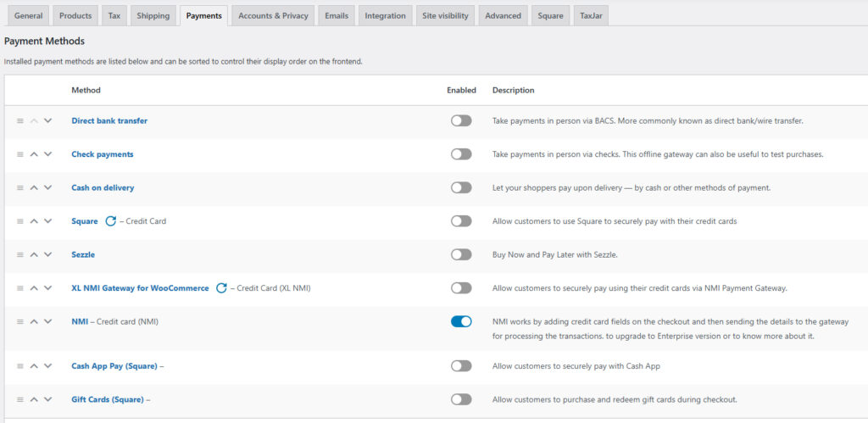
Task: Open Gift Cards (Square) link
Action: (108, 399)
